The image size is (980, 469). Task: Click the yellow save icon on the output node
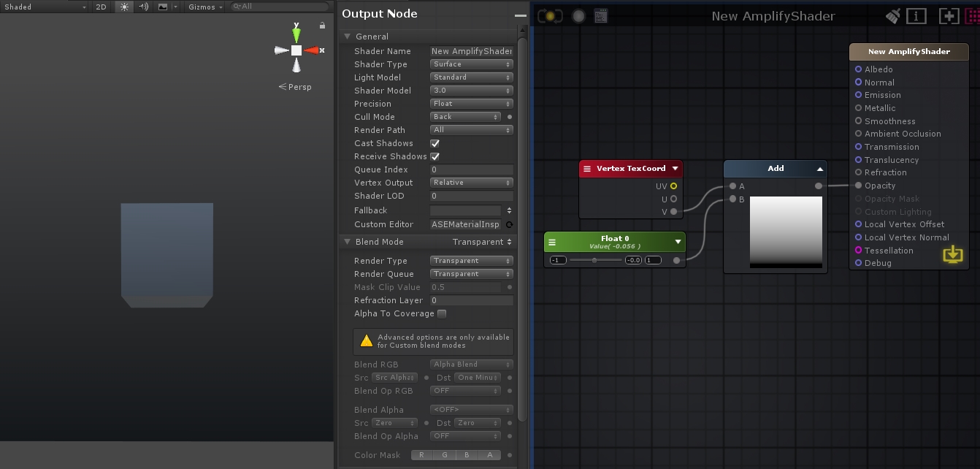coord(953,254)
